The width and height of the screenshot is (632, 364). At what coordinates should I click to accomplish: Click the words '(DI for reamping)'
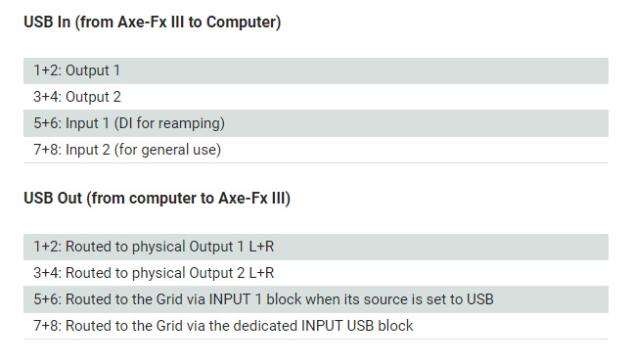[x=169, y=123]
